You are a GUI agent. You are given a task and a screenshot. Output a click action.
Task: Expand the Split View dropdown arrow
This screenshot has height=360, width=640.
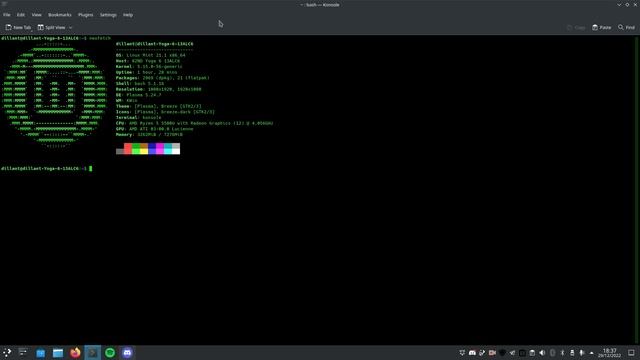pos(70,27)
